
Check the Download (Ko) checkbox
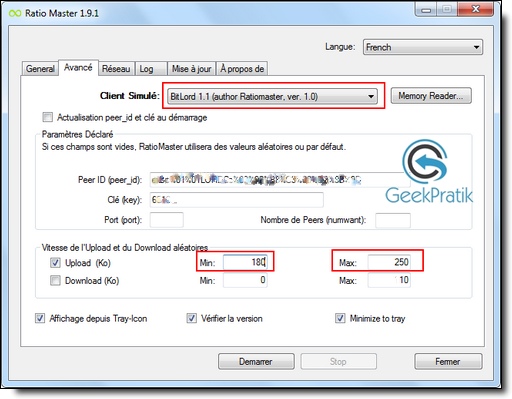(x=55, y=280)
